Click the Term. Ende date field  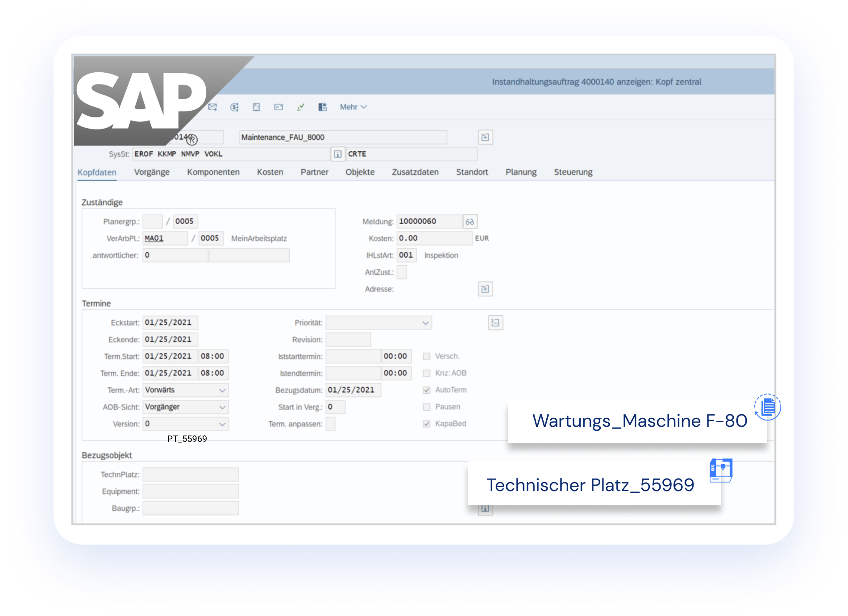click(170, 373)
